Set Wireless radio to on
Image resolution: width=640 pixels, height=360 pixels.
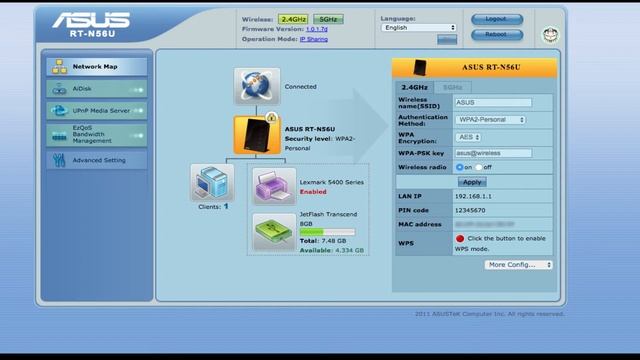(460, 167)
